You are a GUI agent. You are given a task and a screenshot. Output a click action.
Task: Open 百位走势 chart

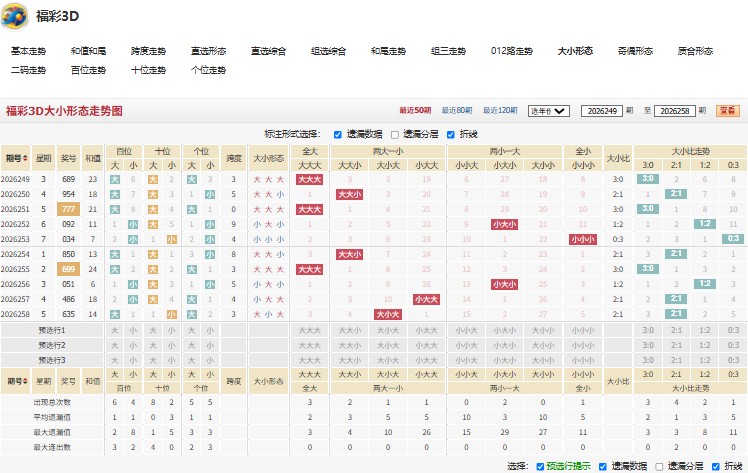pyautogui.click(x=88, y=70)
